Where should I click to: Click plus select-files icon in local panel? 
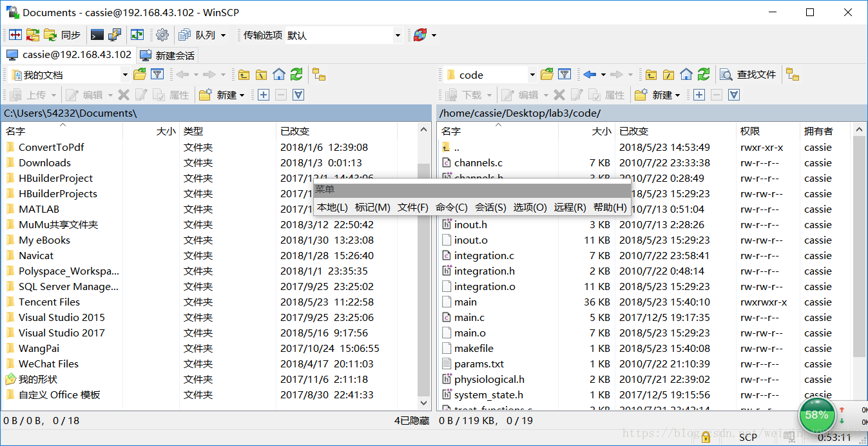pyautogui.click(x=264, y=95)
